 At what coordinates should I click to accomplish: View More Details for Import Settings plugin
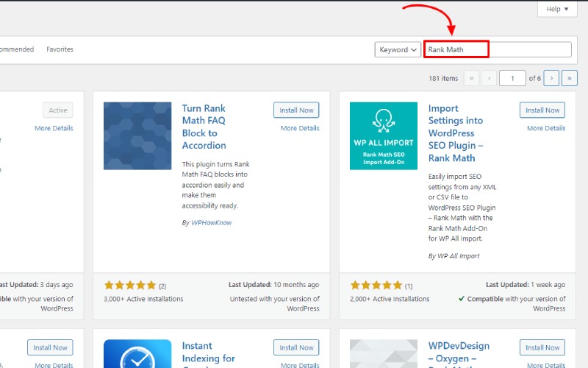click(x=546, y=128)
